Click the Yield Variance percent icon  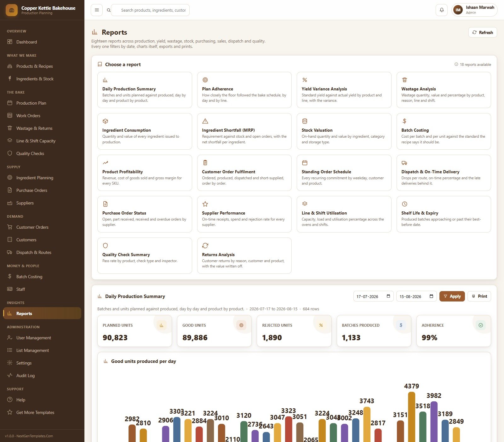point(305,80)
